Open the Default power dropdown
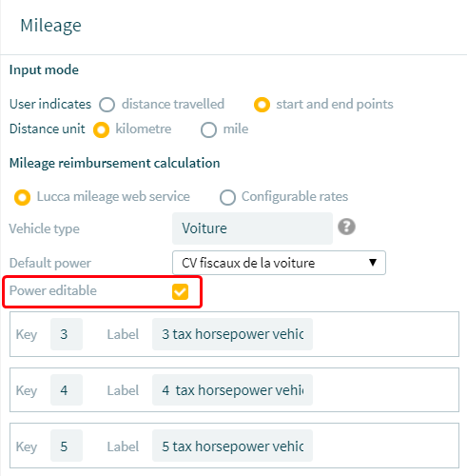 point(279,263)
